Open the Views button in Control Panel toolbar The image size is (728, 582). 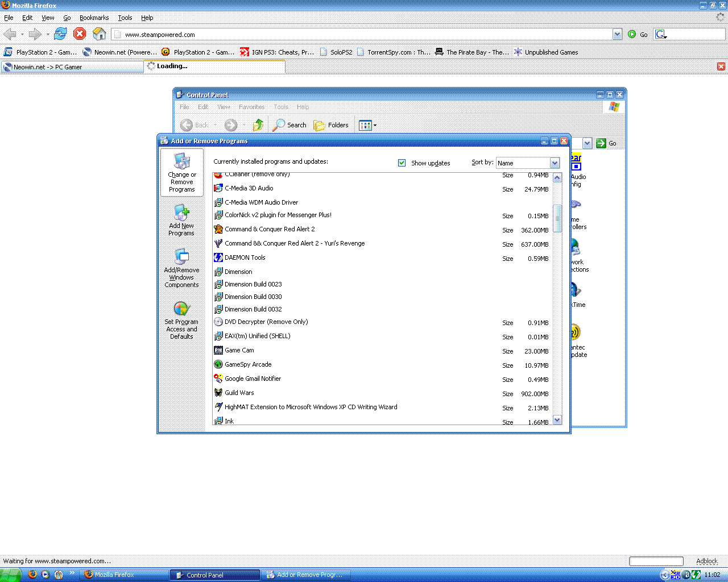[367, 125]
